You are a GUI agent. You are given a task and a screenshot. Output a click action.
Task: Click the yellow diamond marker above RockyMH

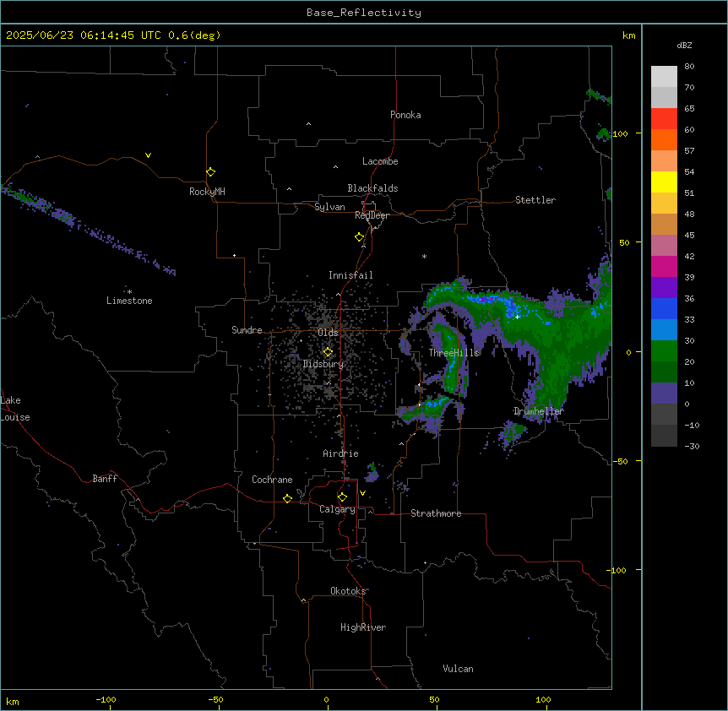[x=211, y=171]
